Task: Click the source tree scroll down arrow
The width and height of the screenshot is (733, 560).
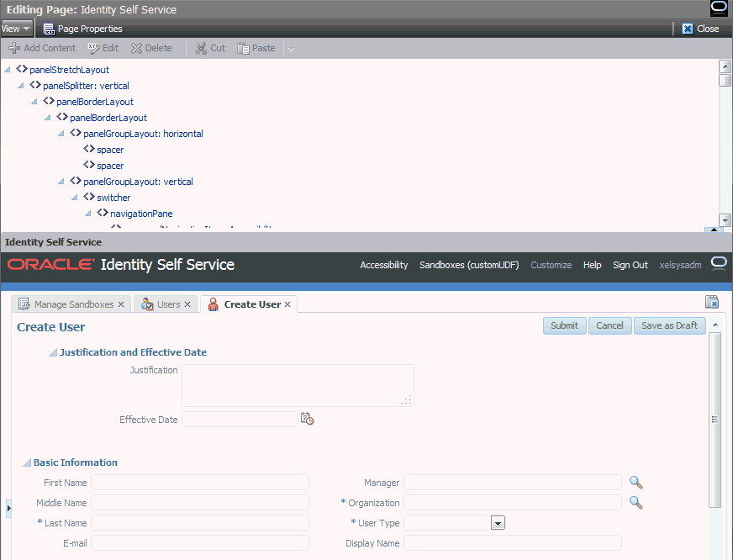Action: (x=725, y=219)
